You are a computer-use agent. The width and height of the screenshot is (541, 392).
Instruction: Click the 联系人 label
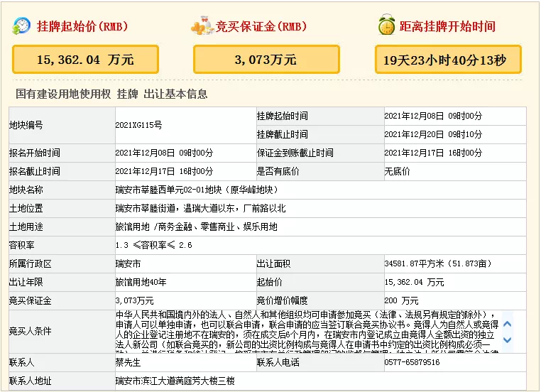[21, 362]
